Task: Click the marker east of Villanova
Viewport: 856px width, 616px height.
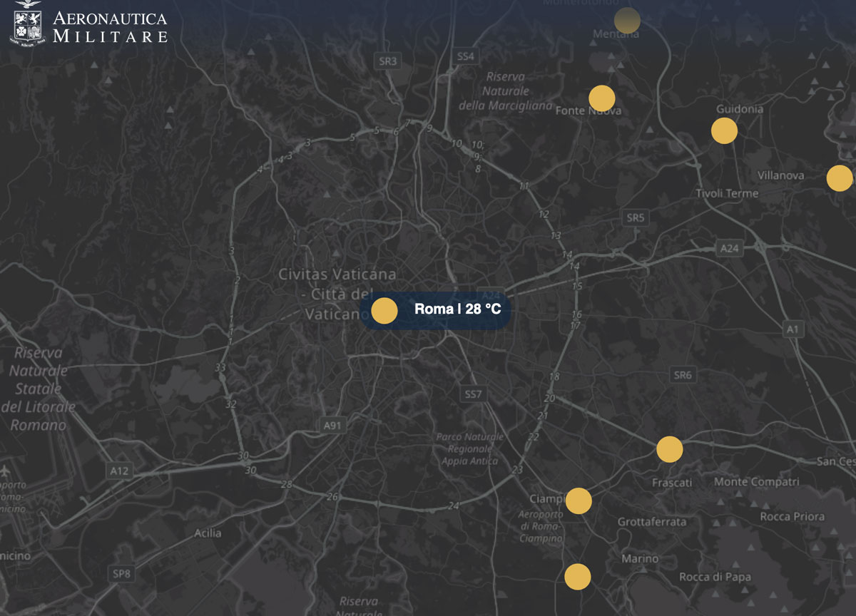Action: [840, 178]
